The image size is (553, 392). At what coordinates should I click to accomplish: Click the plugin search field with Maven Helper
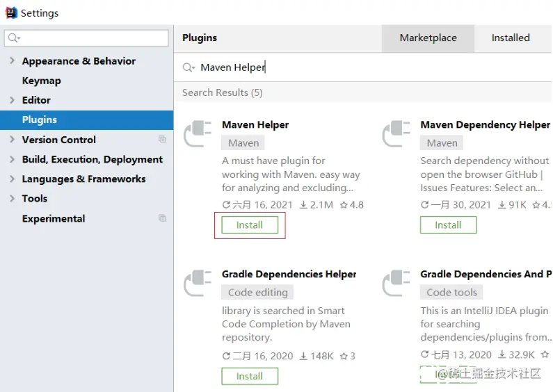pos(363,67)
